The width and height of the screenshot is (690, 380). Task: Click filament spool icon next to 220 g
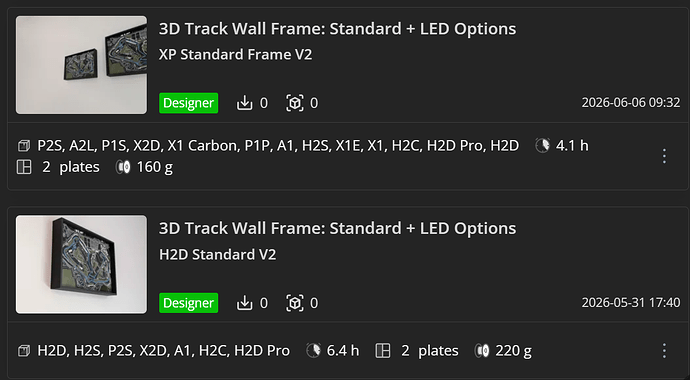pos(482,351)
